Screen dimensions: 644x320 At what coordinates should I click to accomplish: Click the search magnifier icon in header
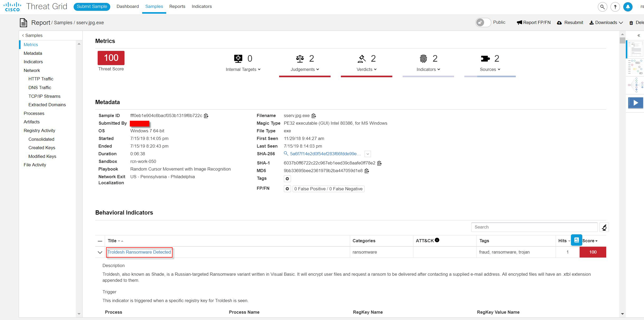602,7
